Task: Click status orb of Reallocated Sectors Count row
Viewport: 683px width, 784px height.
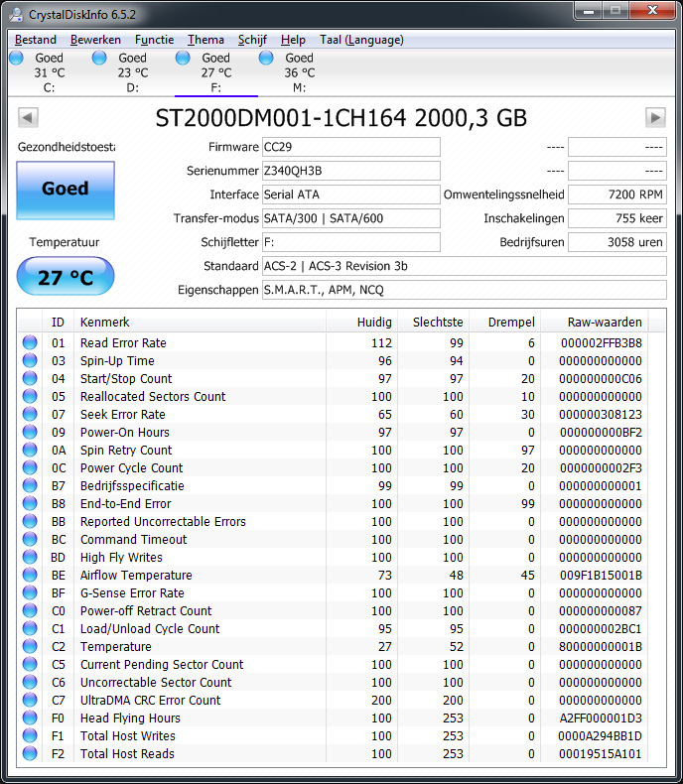Action: click(30, 396)
